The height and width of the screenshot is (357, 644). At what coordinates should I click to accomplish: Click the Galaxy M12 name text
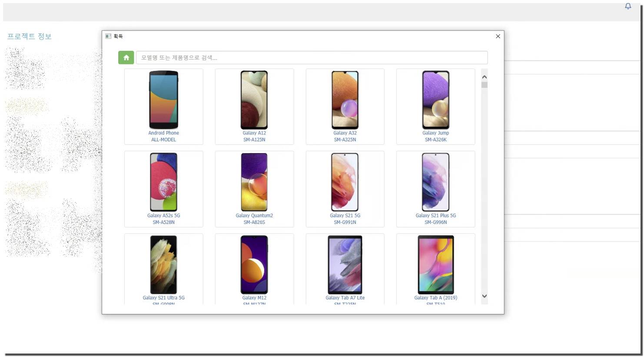[254, 298]
